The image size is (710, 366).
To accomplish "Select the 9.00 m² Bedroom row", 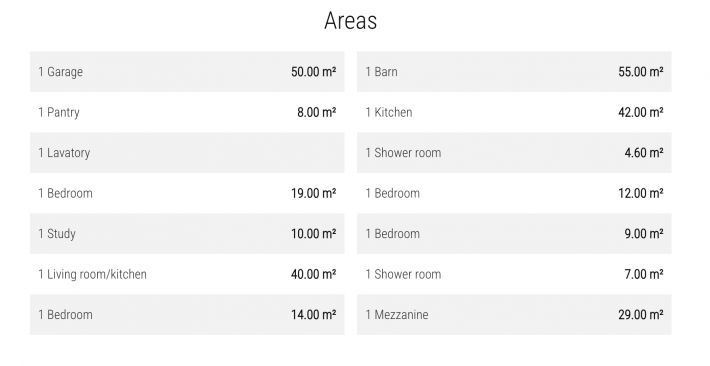I will [514, 234].
